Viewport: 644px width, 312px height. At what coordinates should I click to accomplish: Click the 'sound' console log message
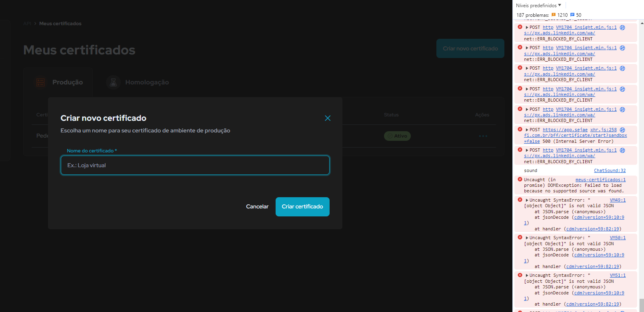point(530,171)
